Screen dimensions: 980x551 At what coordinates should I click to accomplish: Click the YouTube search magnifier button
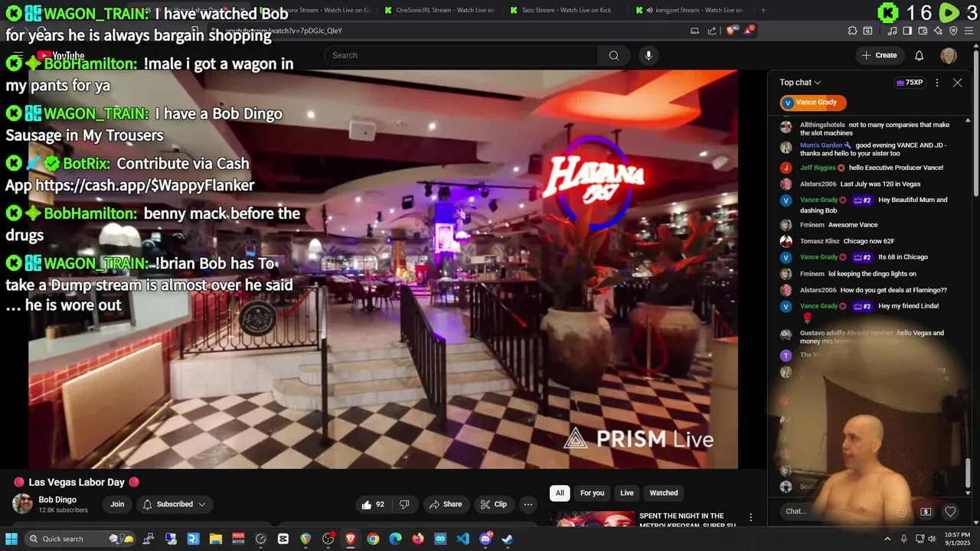[613, 55]
